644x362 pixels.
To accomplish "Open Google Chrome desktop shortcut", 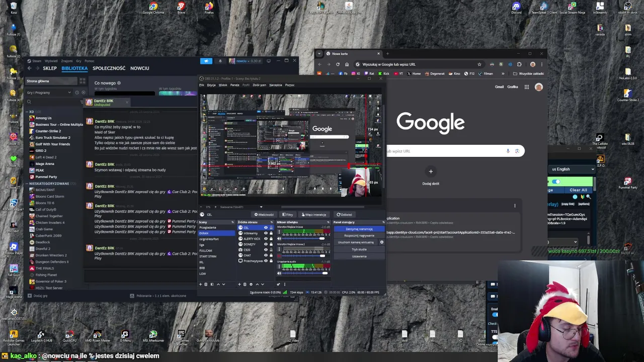I will (153, 8).
